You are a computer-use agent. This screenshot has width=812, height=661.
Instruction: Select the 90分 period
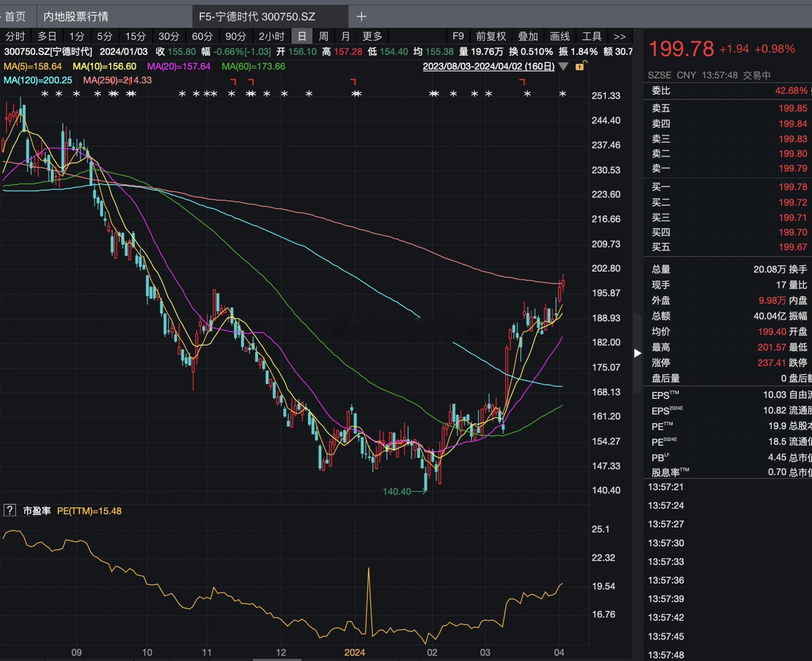[x=236, y=37]
